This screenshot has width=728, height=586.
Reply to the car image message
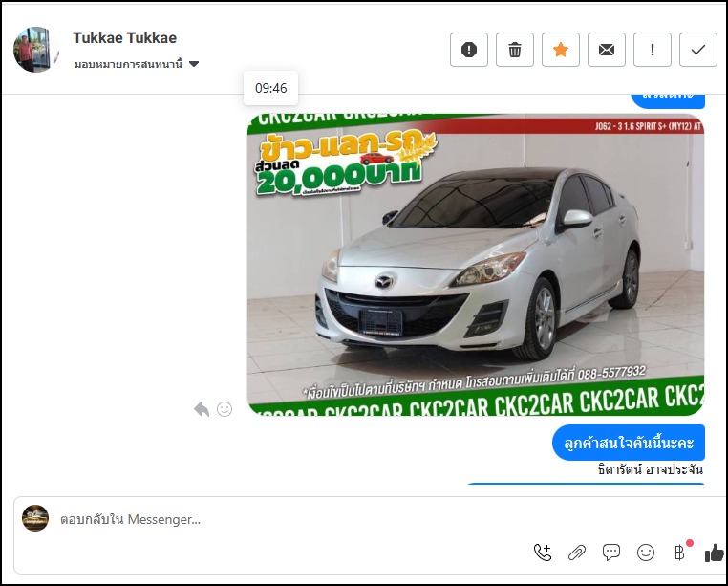coord(202,409)
